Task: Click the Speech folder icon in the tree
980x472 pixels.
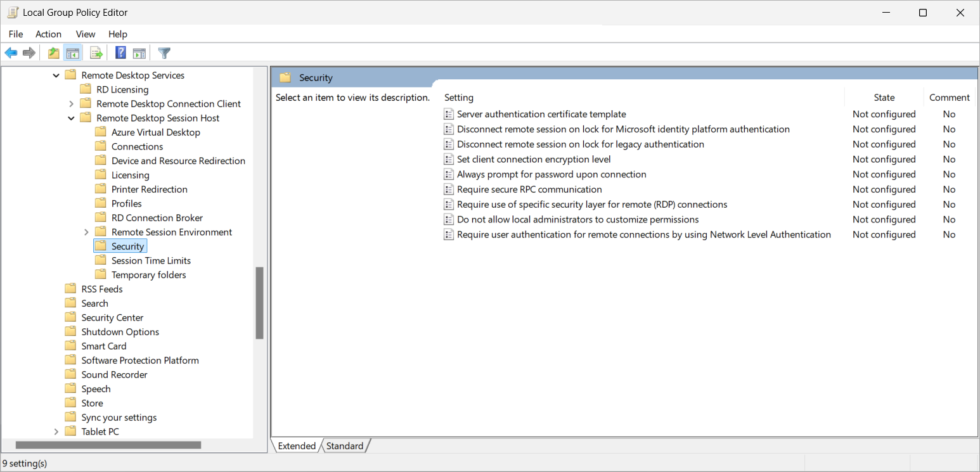Action: click(70, 389)
